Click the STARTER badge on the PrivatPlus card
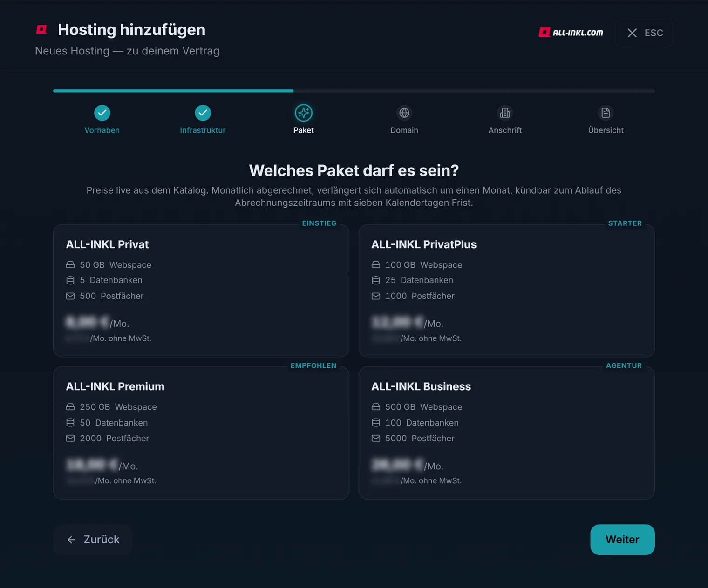Screen dimensions: 708x588 coord(625,223)
